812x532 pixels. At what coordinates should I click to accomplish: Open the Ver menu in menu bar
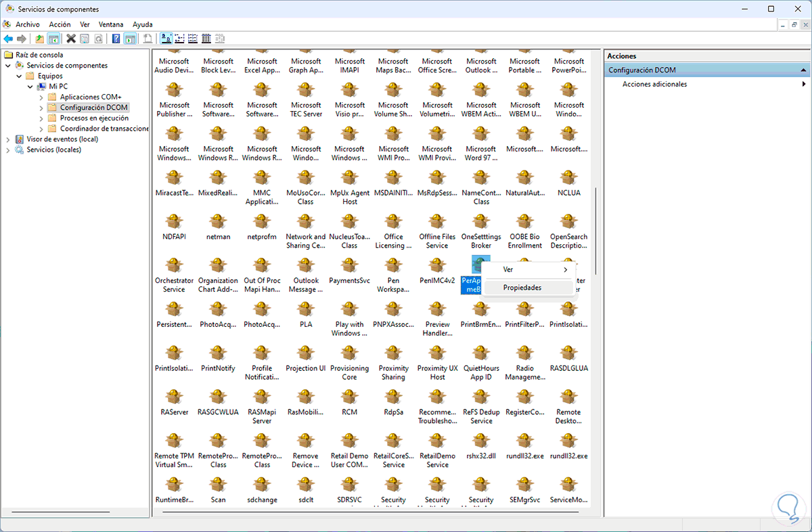tap(85, 24)
